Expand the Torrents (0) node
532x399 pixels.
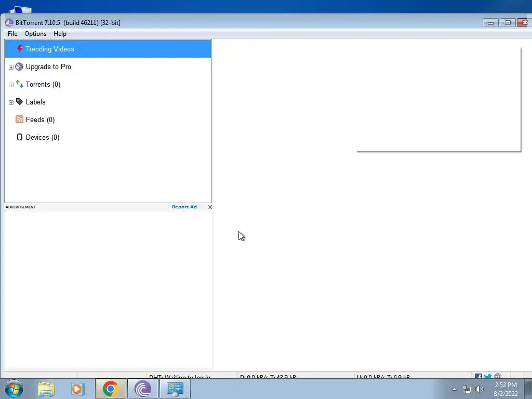click(x=11, y=85)
